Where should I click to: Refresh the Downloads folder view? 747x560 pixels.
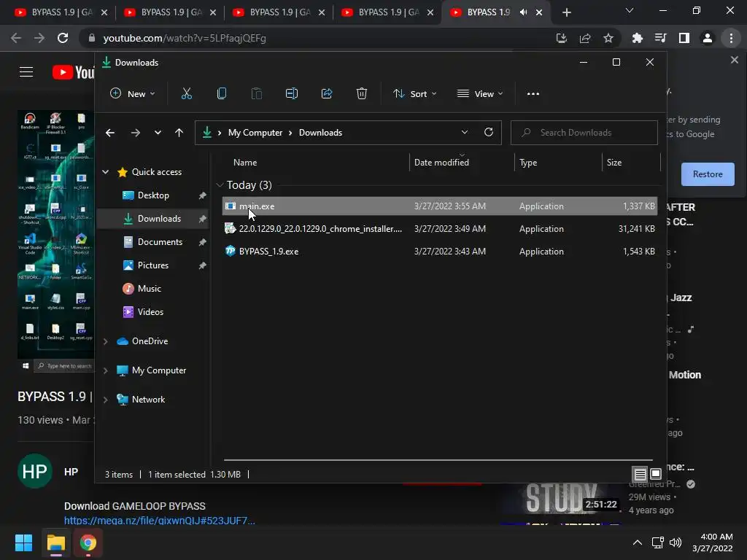(x=488, y=133)
